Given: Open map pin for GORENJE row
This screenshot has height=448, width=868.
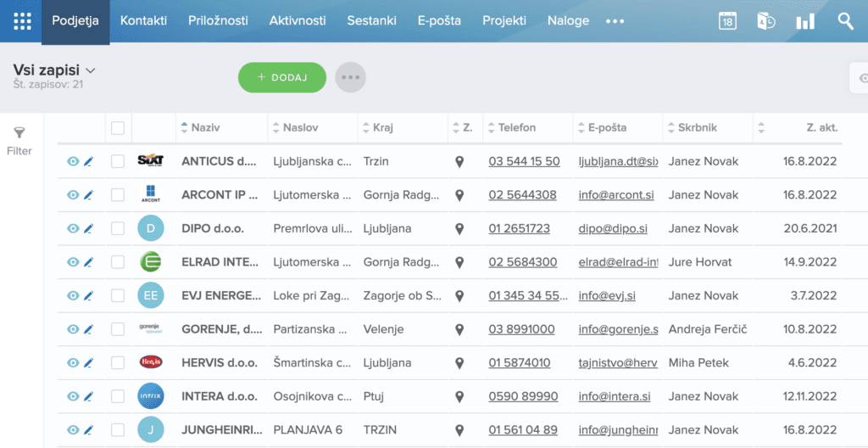Looking at the screenshot, I should tap(459, 329).
